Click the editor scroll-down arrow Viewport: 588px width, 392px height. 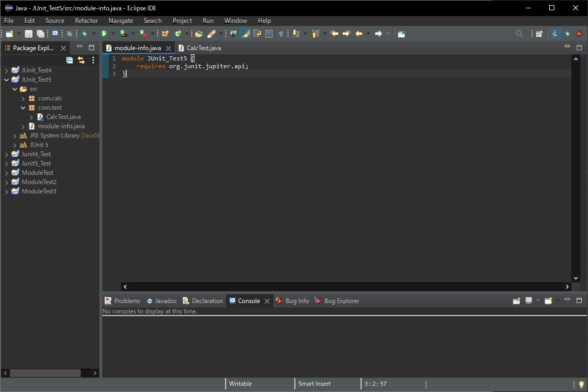576,278
